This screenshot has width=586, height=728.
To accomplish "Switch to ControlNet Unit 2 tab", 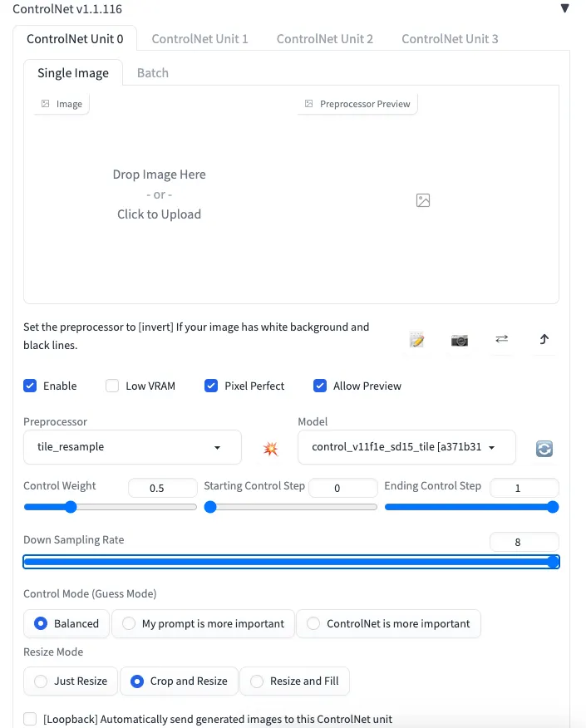I will coord(325,38).
